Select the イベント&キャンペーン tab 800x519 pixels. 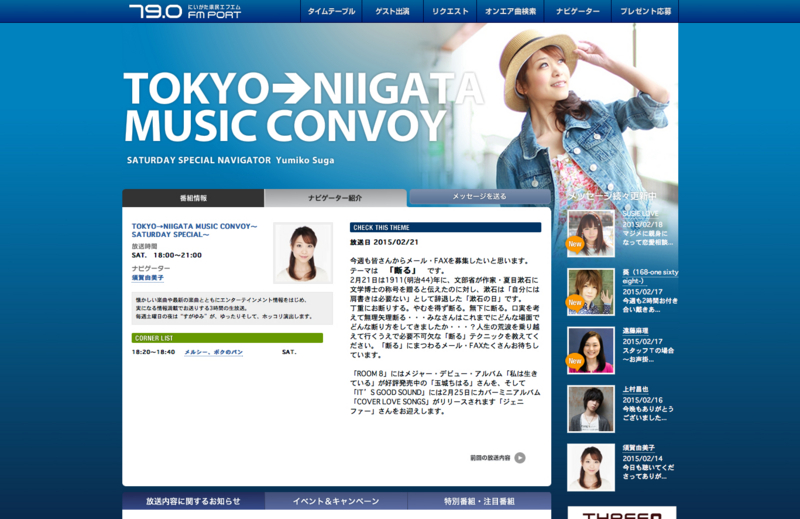tap(336, 501)
